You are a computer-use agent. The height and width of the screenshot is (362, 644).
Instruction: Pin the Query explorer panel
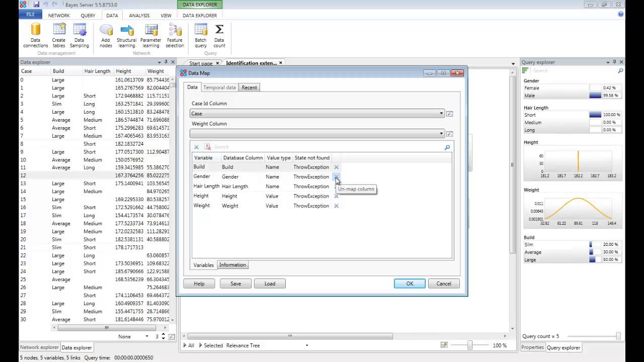point(614,62)
